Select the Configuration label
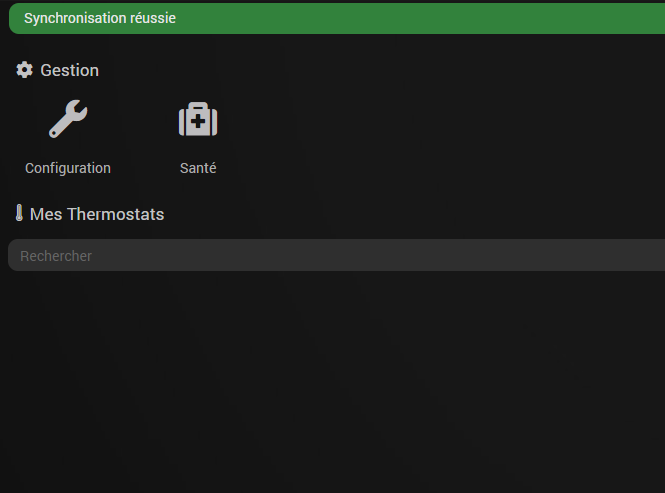The height and width of the screenshot is (493, 665). (68, 168)
